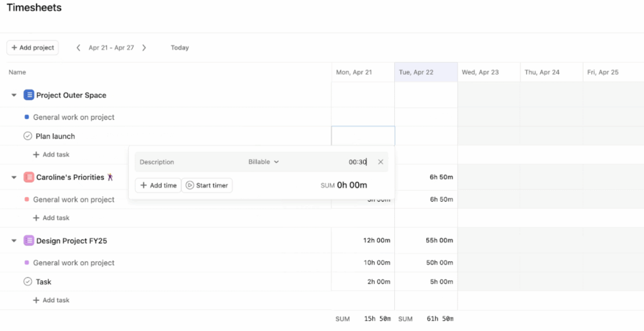
Task: Click Add task under Design Project FY25
Action: 51,300
